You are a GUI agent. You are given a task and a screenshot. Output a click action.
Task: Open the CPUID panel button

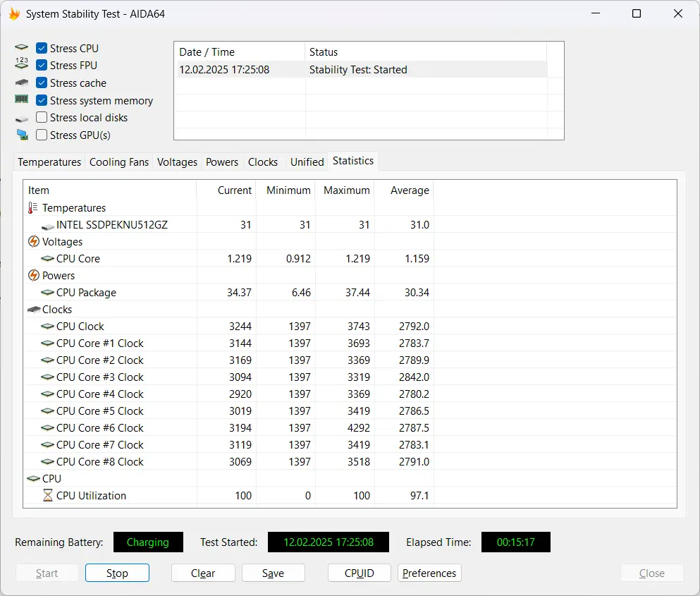coord(360,573)
